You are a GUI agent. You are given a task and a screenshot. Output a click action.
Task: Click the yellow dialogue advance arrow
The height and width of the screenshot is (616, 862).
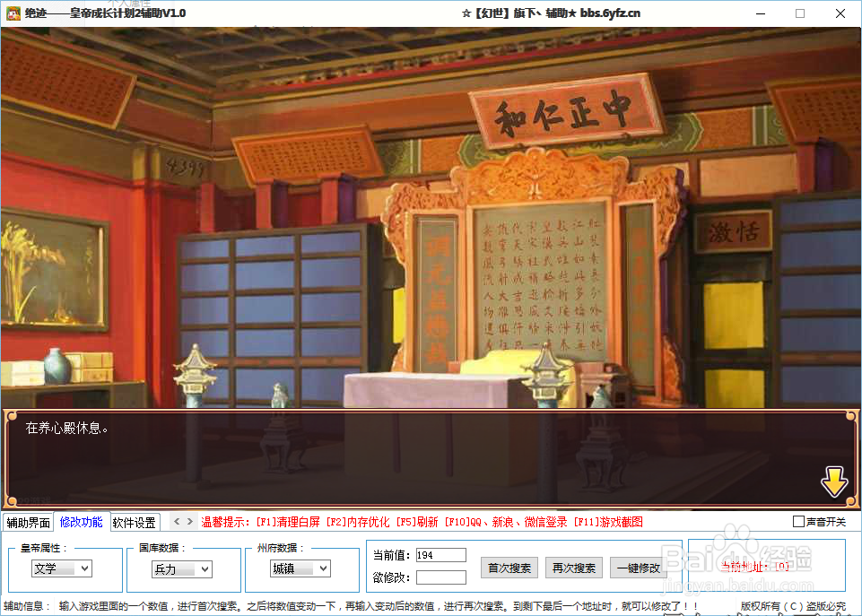coord(834,482)
